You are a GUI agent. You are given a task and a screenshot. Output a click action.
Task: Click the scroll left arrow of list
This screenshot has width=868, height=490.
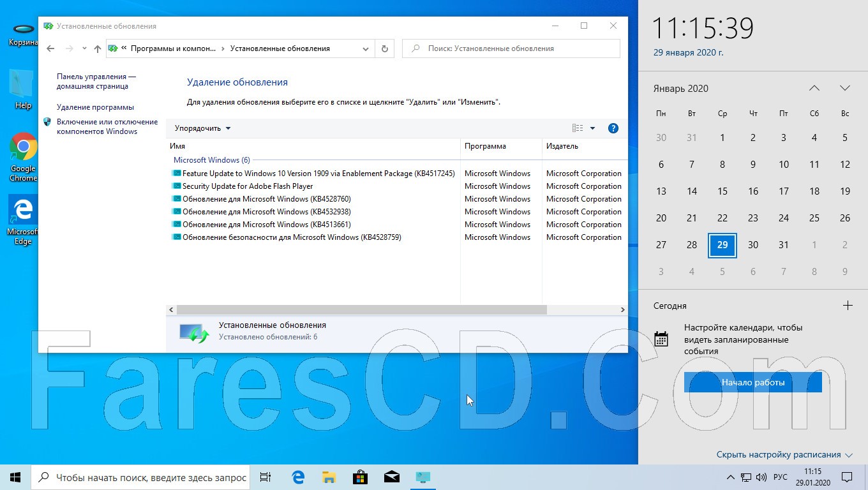coord(171,309)
